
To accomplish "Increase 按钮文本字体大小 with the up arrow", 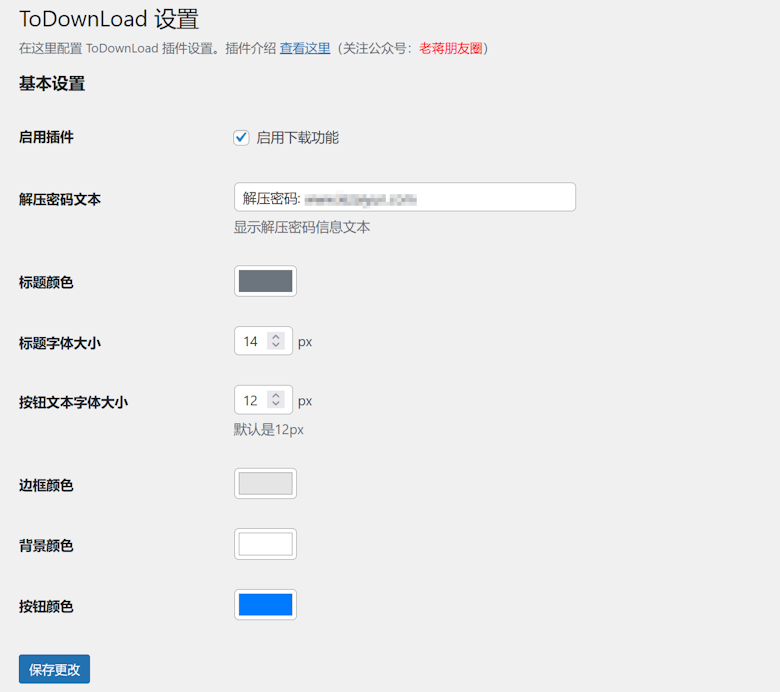I will [276, 395].
